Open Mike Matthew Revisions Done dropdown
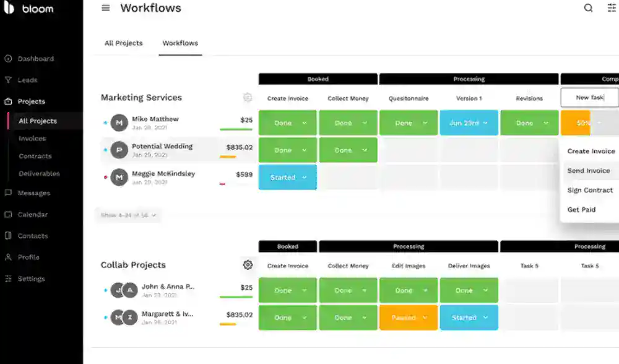Screen dimensions: 619x364 click(x=529, y=123)
